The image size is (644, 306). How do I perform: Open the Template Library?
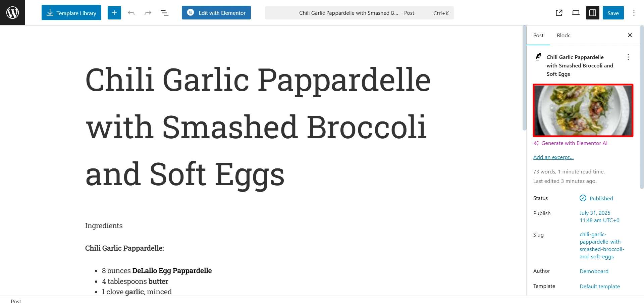pyautogui.click(x=71, y=13)
